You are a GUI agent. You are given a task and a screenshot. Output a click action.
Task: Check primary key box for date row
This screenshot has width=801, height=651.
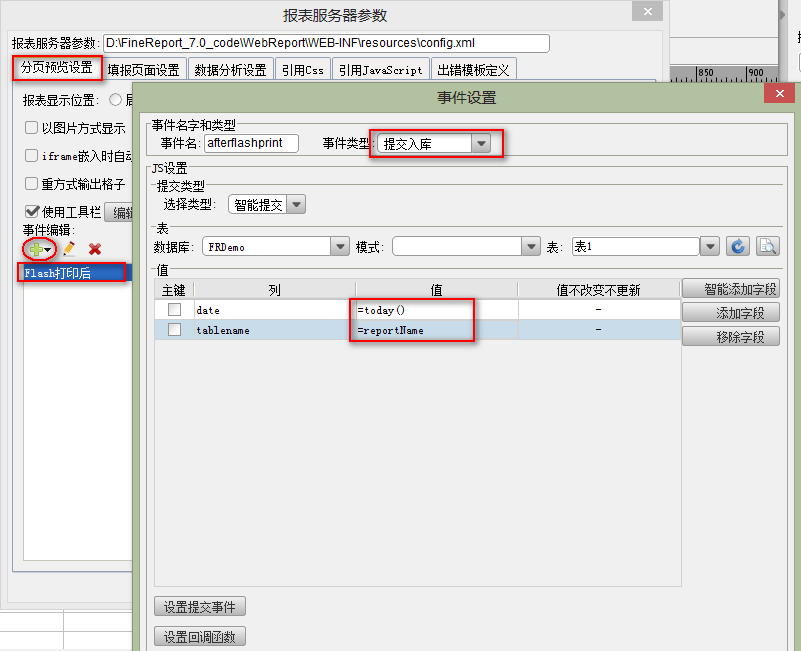pos(175,309)
